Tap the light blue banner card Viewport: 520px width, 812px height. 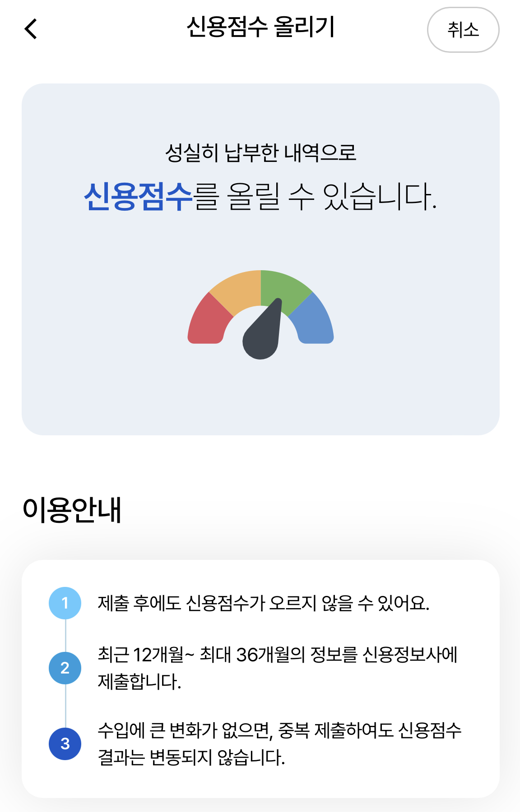click(260, 259)
